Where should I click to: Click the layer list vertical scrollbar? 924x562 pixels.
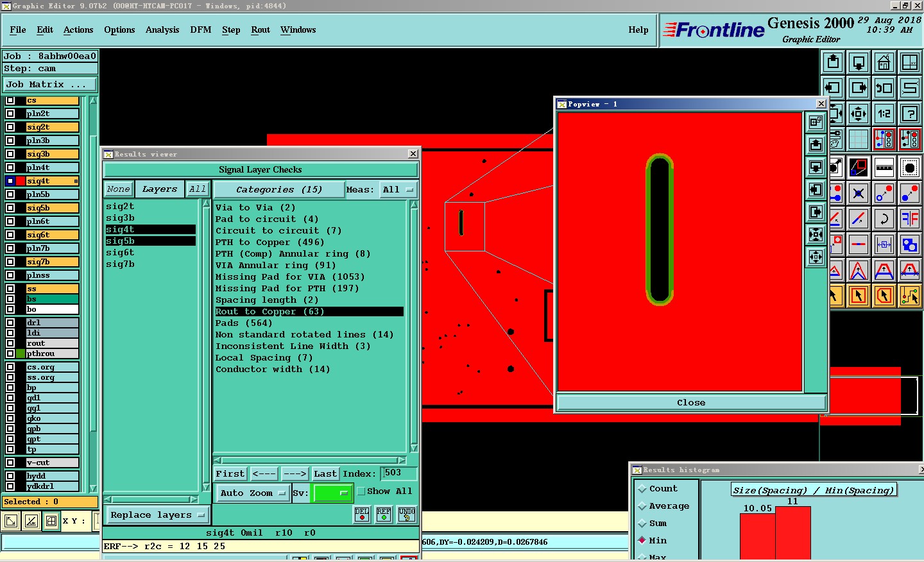[x=94, y=294]
